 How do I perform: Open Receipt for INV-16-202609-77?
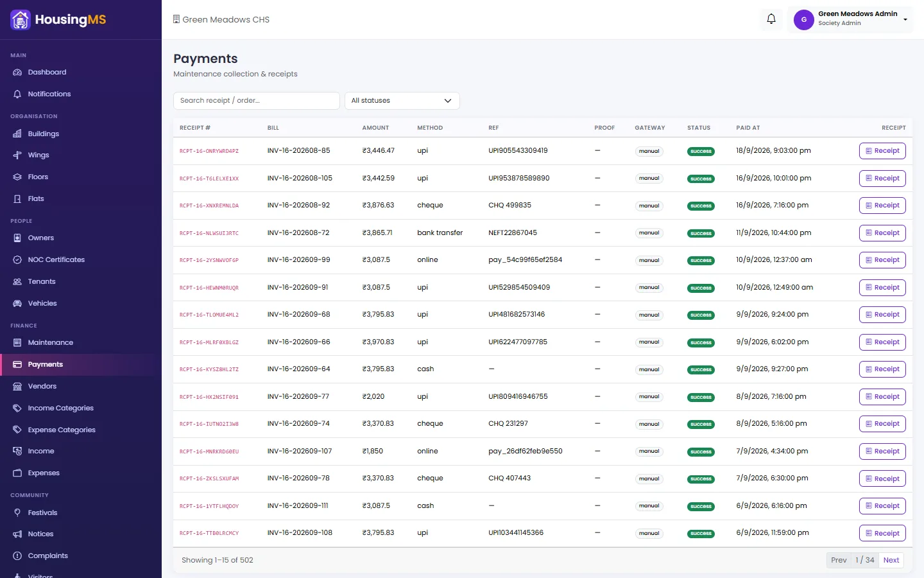tap(882, 397)
